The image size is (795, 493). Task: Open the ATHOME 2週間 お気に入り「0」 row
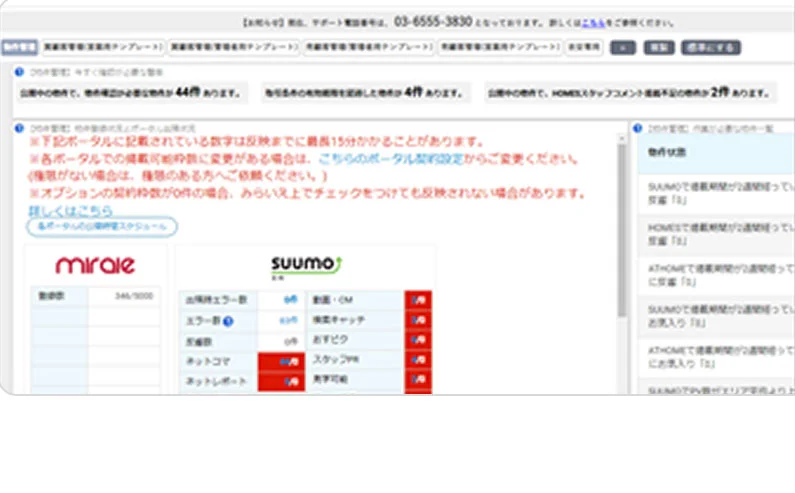tap(716, 357)
